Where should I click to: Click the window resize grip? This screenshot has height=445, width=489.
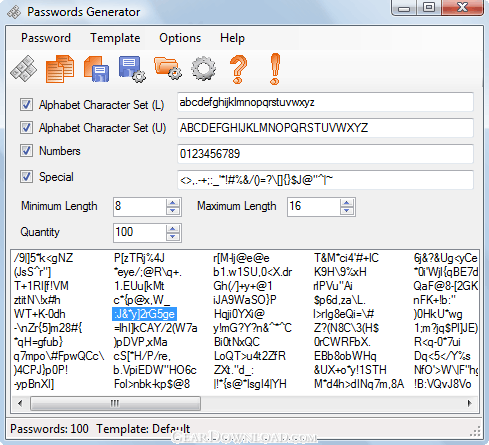pos(475,431)
